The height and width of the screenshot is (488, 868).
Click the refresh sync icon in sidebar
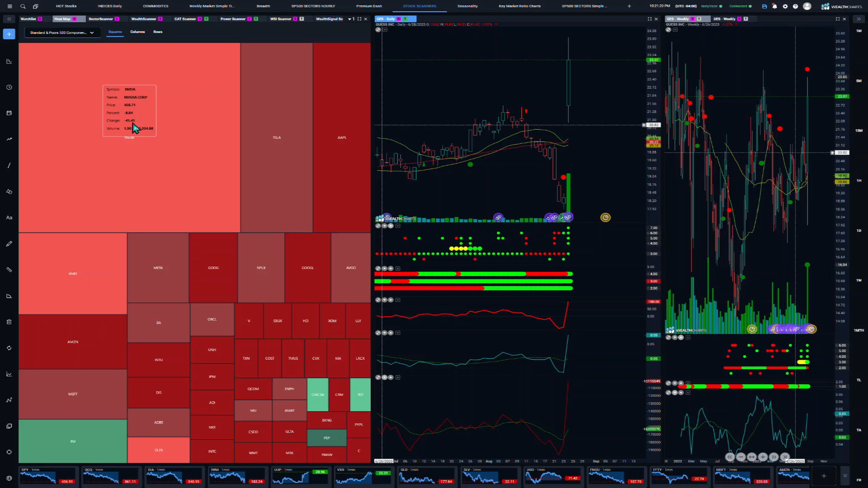click(9, 348)
